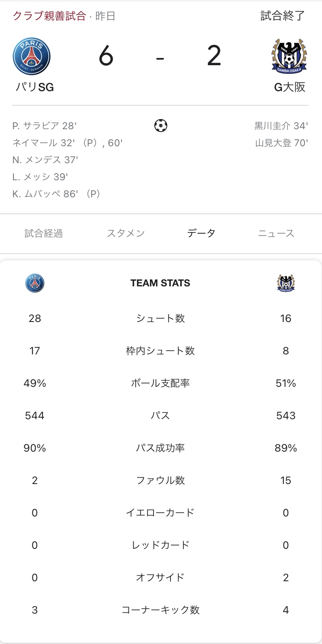Click small Gamba Osaka logo in stats
The height and width of the screenshot is (644, 322).
(x=286, y=283)
